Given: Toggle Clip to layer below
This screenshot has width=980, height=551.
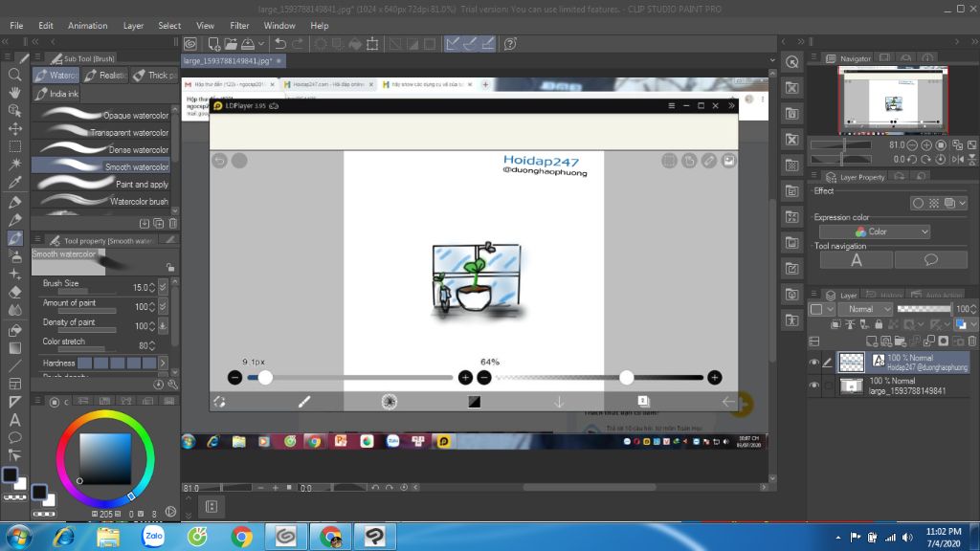Looking at the screenshot, I should coord(835,324).
